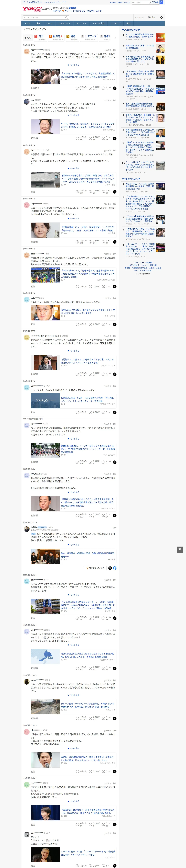Open the ライブ navigation tab

tap(49, 24)
